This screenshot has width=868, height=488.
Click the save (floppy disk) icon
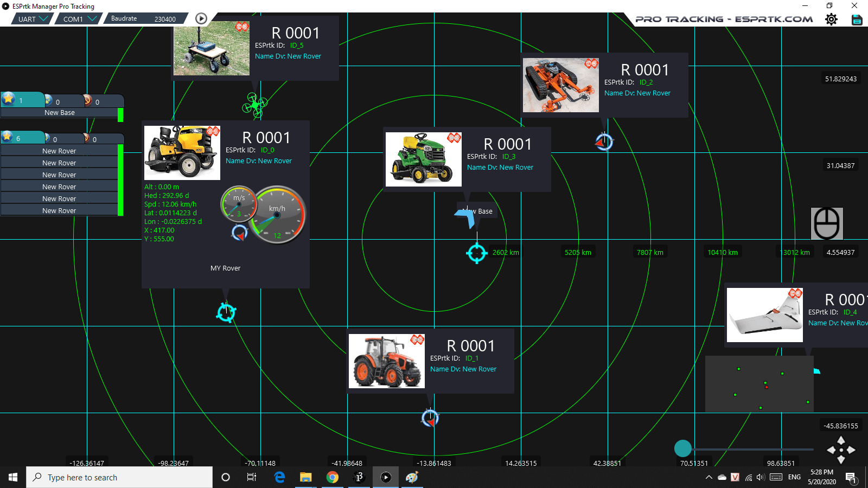pos(857,19)
